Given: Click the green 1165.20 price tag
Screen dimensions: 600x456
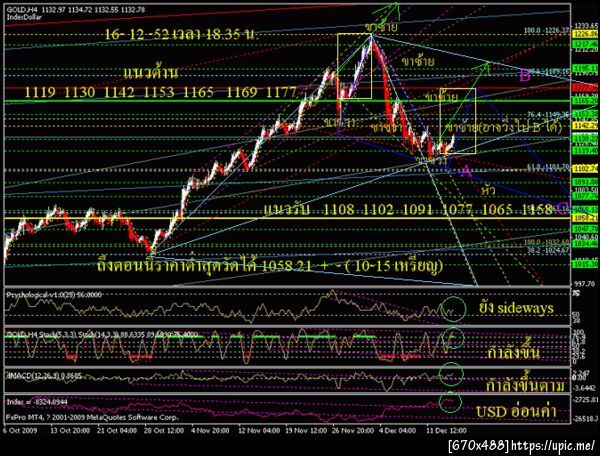Looking at the screenshot, I should 585,101.
